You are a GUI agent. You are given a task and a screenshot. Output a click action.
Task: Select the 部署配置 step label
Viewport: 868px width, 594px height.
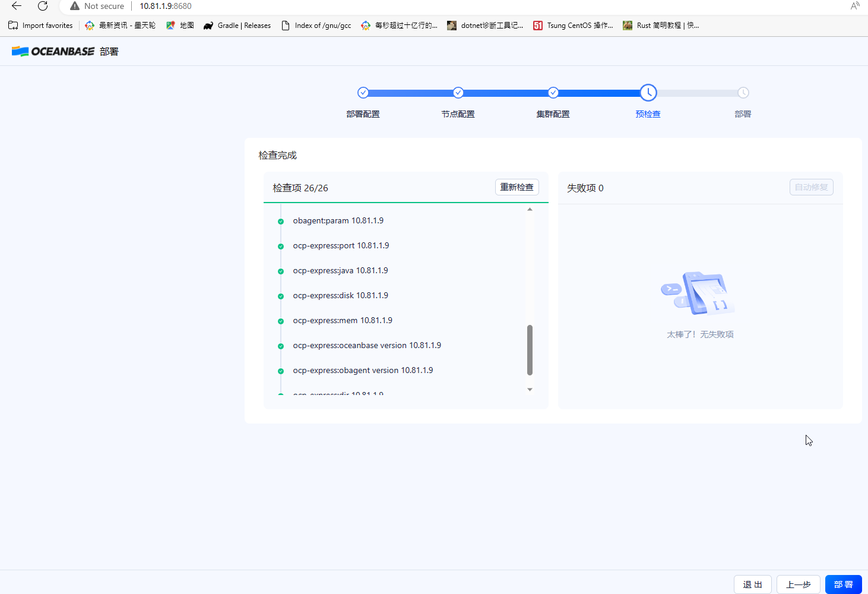pyautogui.click(x=363, y=113)
